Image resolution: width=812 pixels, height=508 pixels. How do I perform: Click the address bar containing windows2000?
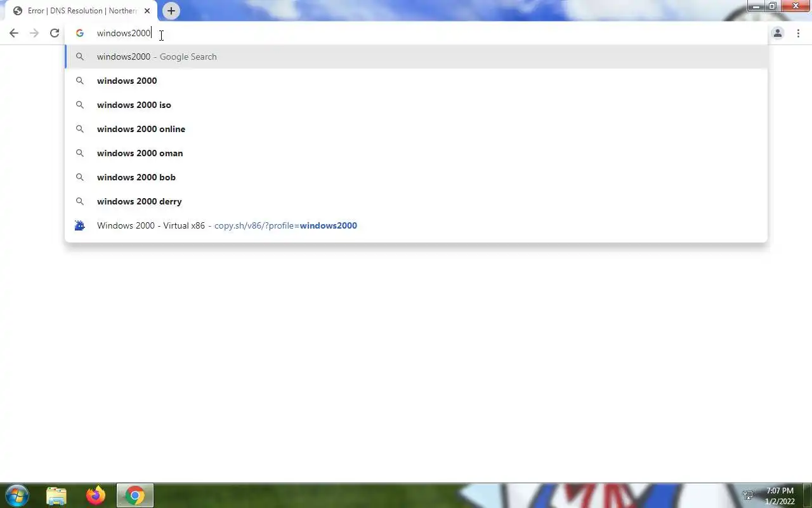tap(416, 33)
